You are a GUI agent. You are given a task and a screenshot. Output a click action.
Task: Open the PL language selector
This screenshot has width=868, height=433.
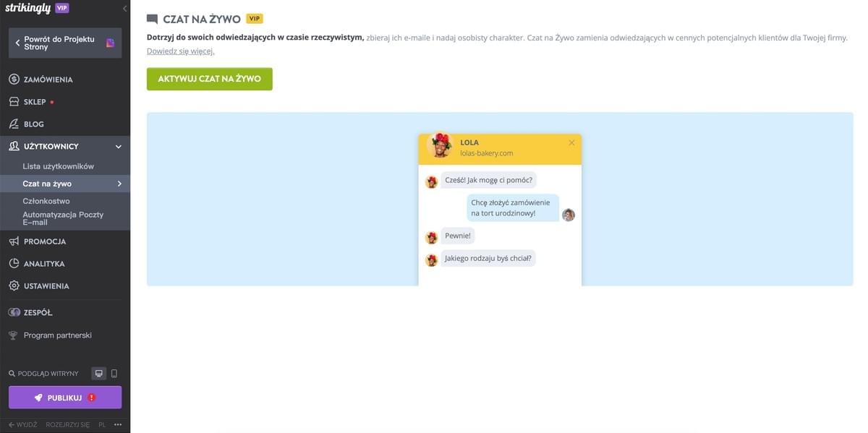(102, 425)
